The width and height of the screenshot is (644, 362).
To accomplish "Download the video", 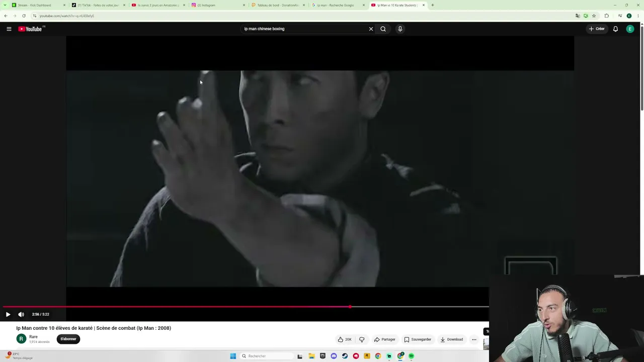I will pos(451,339).
